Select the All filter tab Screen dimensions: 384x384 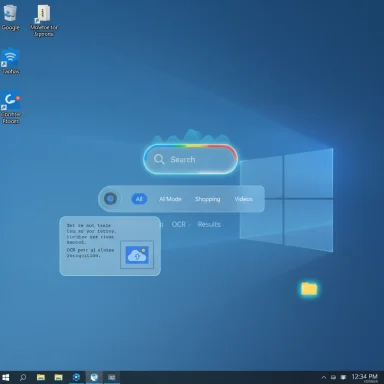pos(139,199)
